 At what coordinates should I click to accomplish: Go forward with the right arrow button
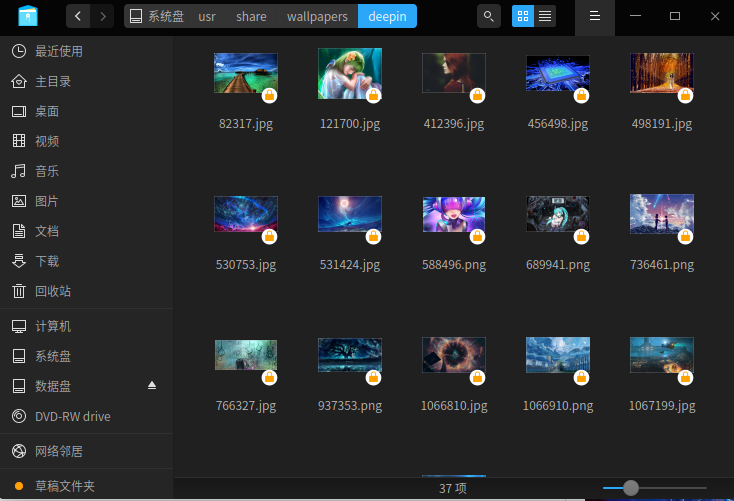(x=103, y=16)
